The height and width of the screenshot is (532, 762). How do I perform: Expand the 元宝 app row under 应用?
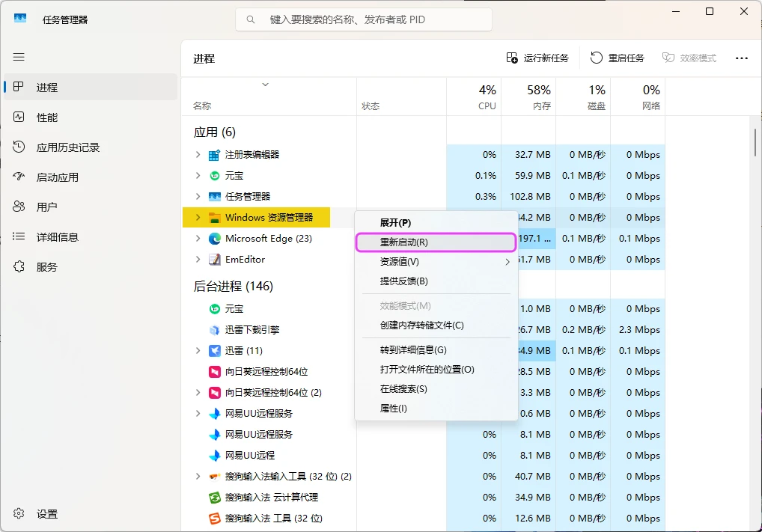pyautogui.click(x=198, y=175)
